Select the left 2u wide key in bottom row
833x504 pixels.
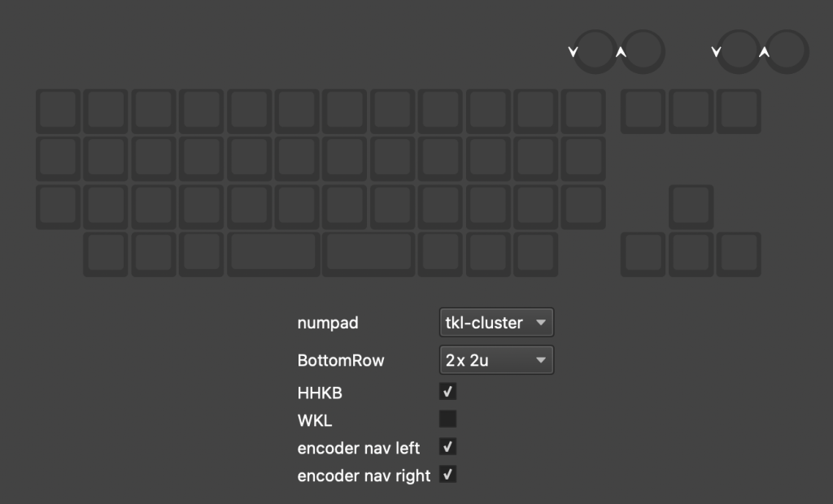[x=274, y=254]
